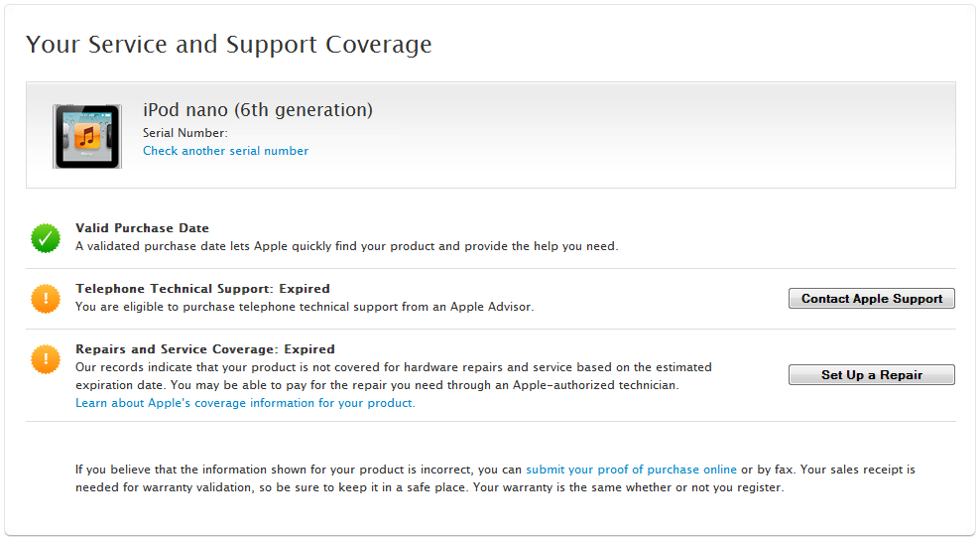
Task: Follow submit your proof of purchase online link
Action: (631, 470)
